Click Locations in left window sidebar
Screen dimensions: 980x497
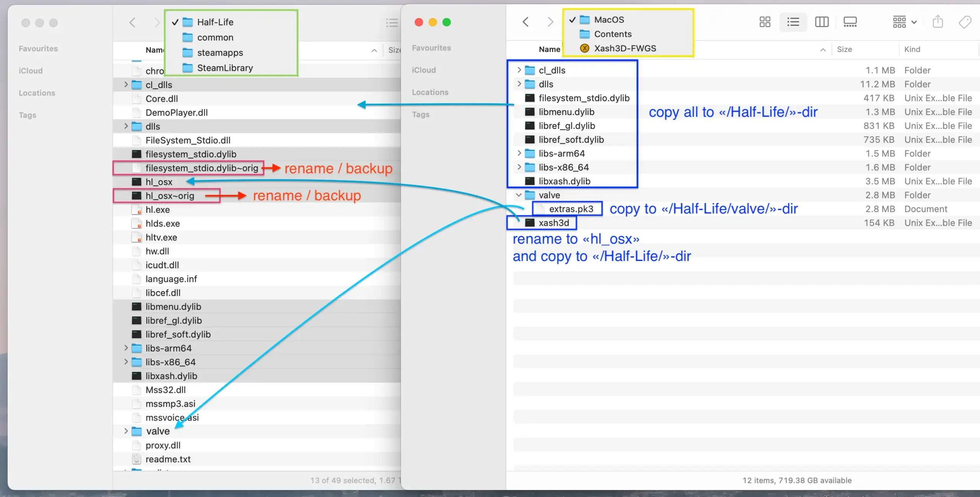click(37, 93)
